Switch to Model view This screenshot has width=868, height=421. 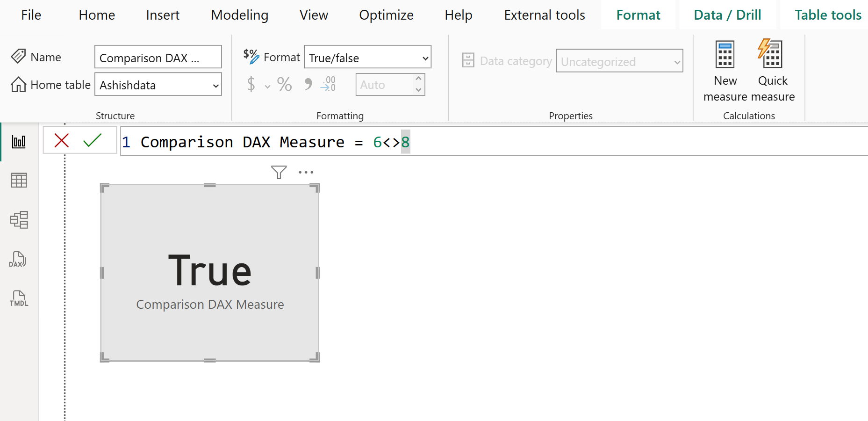(19, 219)
